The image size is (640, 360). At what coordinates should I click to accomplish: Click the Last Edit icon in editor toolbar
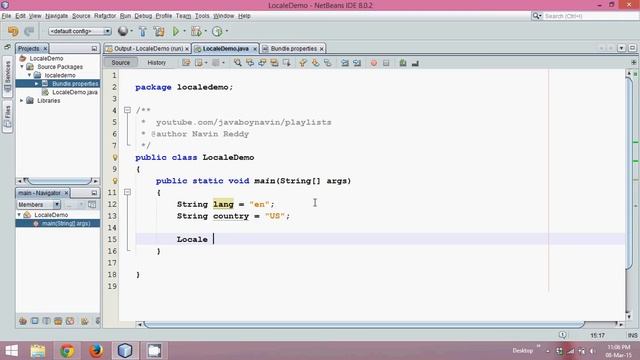tap(186, 63)
